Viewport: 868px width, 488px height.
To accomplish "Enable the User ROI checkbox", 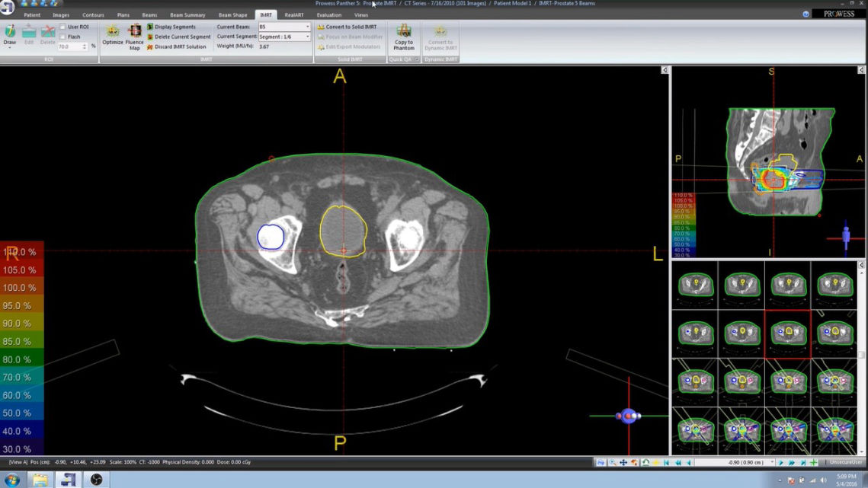I will 62,27.
